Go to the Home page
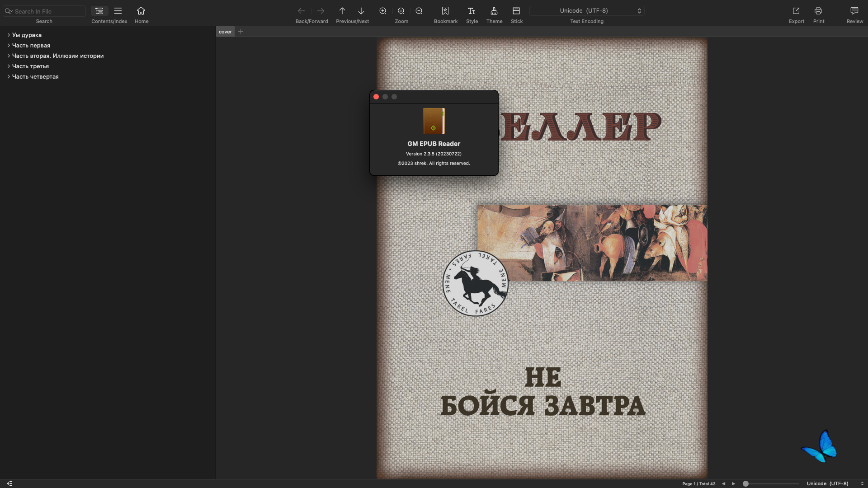 point(141,11)
